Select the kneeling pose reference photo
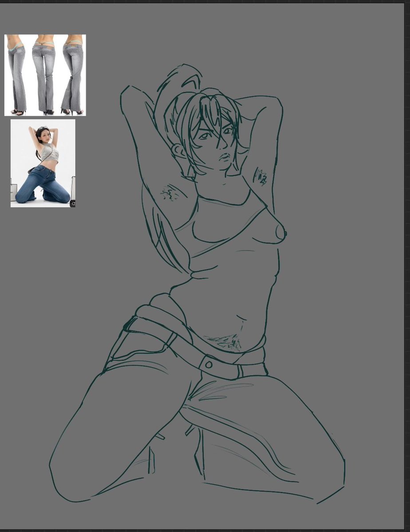 tap(43, 163)
